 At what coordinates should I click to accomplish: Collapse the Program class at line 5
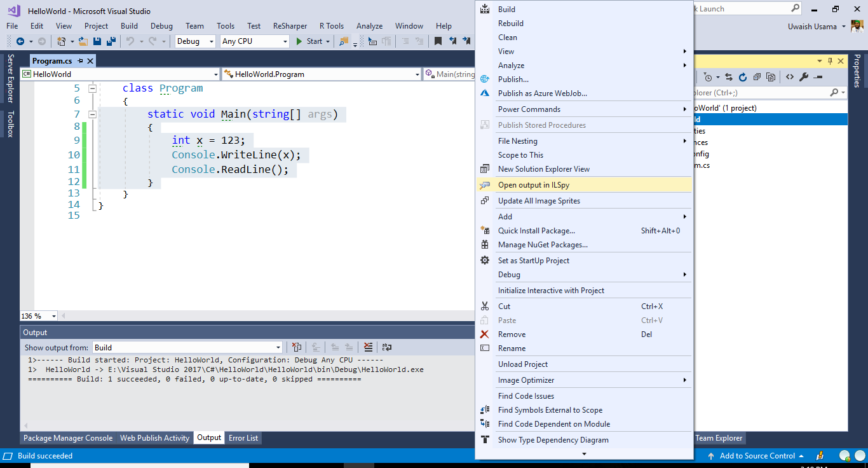[92, 88]
